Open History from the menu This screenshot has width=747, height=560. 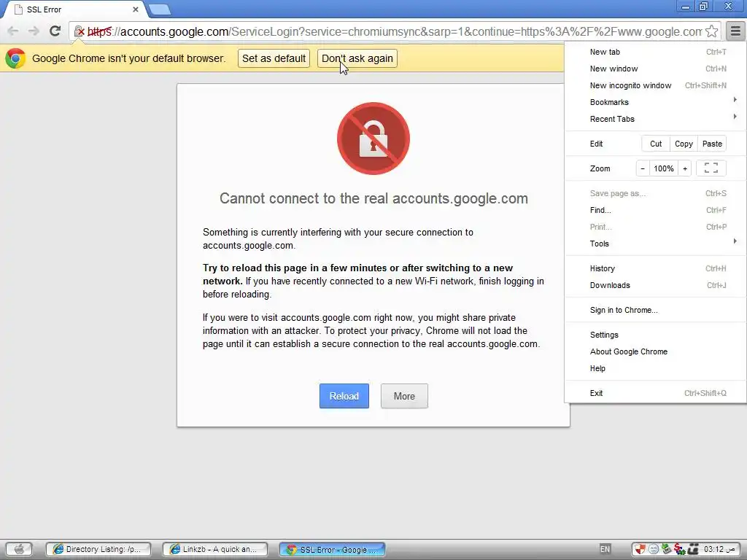pos(656,268)
